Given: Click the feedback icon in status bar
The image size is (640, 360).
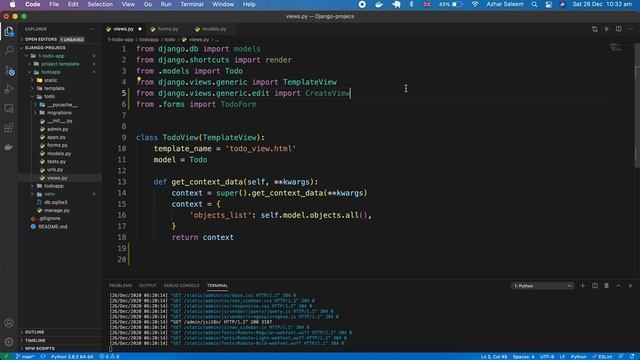Looking at the screenshot, I should click(x=620, y=356).
